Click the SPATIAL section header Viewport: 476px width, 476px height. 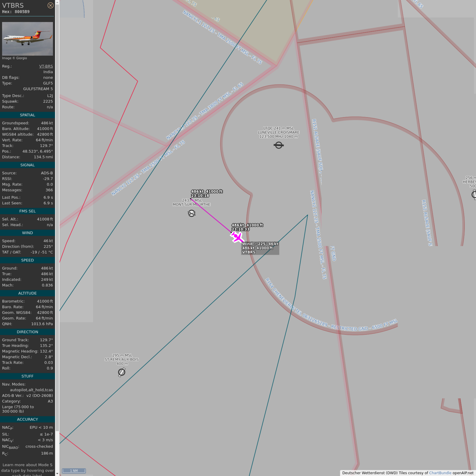tap(27, 115)
